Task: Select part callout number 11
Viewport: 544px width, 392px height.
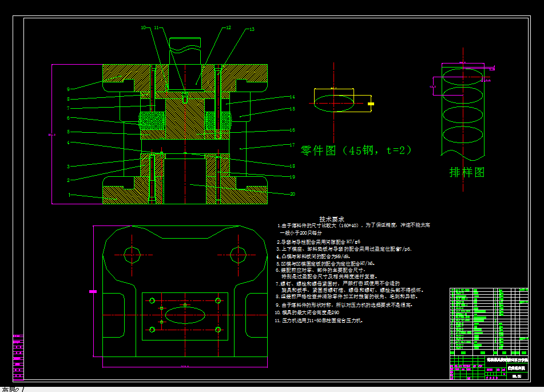Action: coord(157,27)
